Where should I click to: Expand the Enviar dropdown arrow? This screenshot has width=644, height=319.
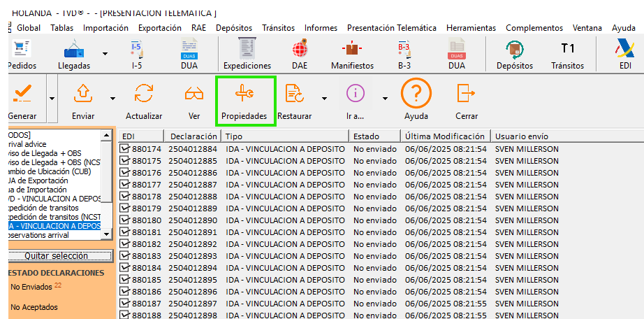pos(112,98)
